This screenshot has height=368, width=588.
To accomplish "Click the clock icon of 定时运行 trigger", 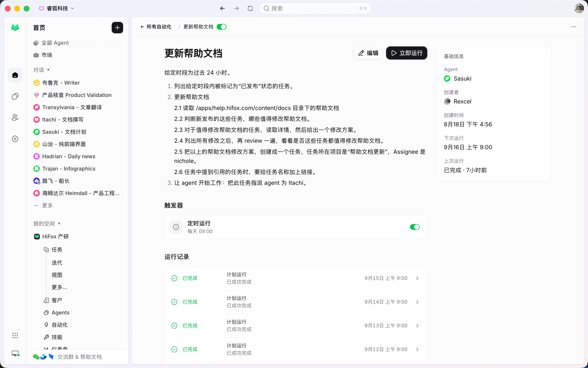I will click(176, 227).
